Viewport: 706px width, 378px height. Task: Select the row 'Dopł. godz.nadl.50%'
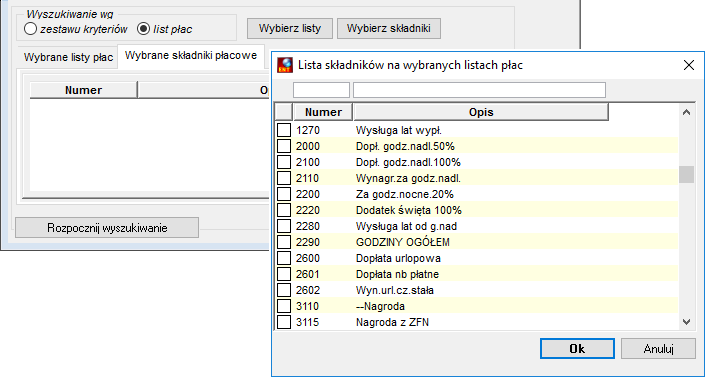(477, 146)
